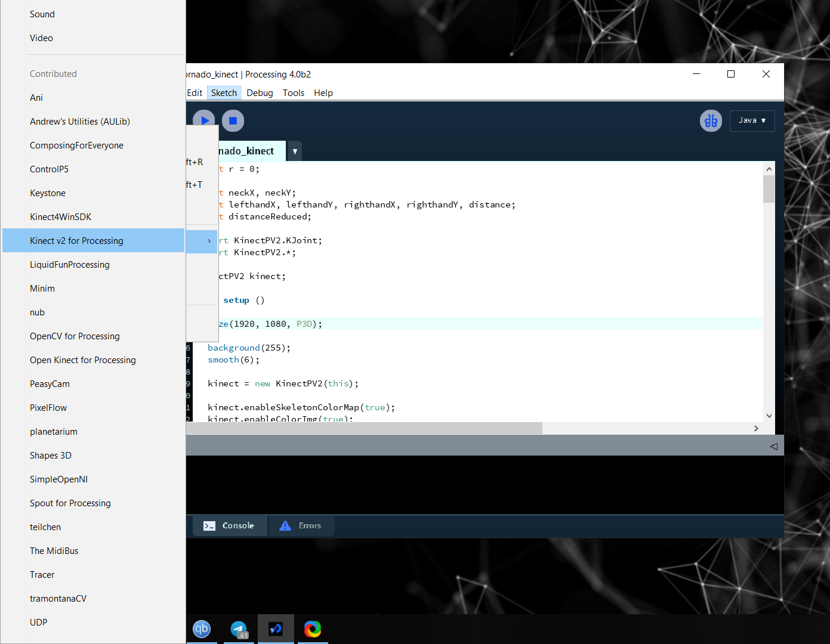830x644 pixels.
Task: Import planetarium library
Action: (94, 432)
